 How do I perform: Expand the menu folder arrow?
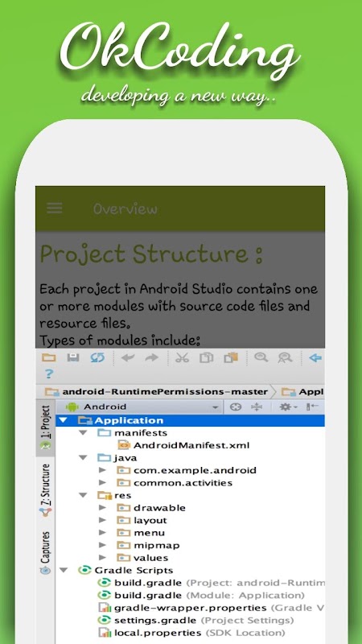[103, 533]
